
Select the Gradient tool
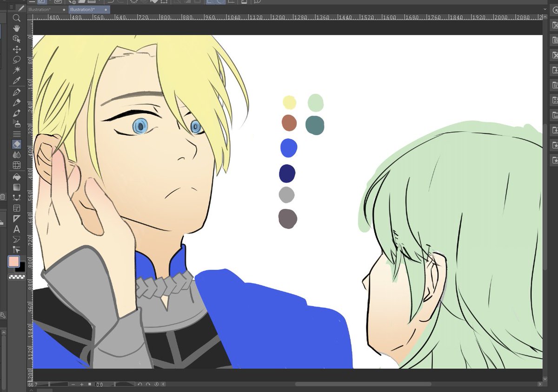(17, 187)
